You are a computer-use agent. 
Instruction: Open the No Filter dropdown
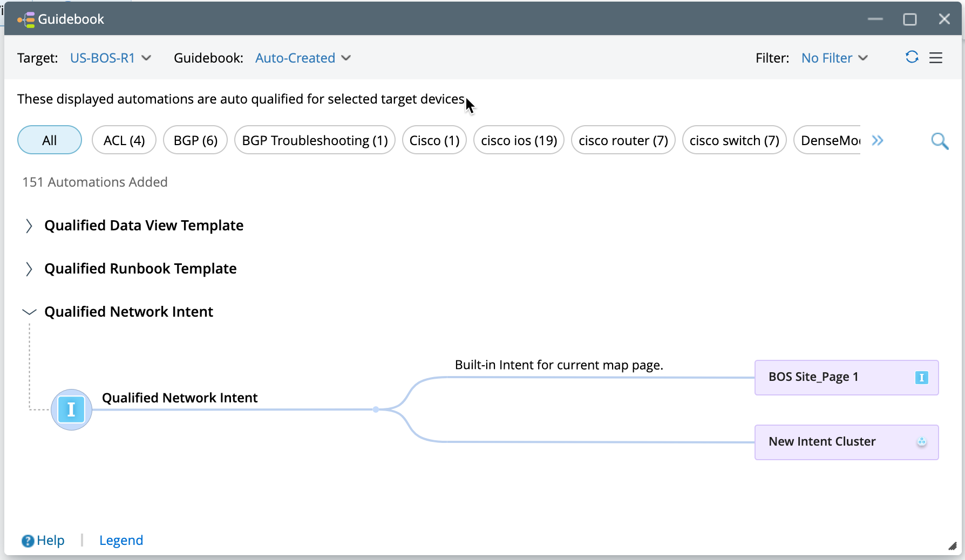(x=834, y=58)
